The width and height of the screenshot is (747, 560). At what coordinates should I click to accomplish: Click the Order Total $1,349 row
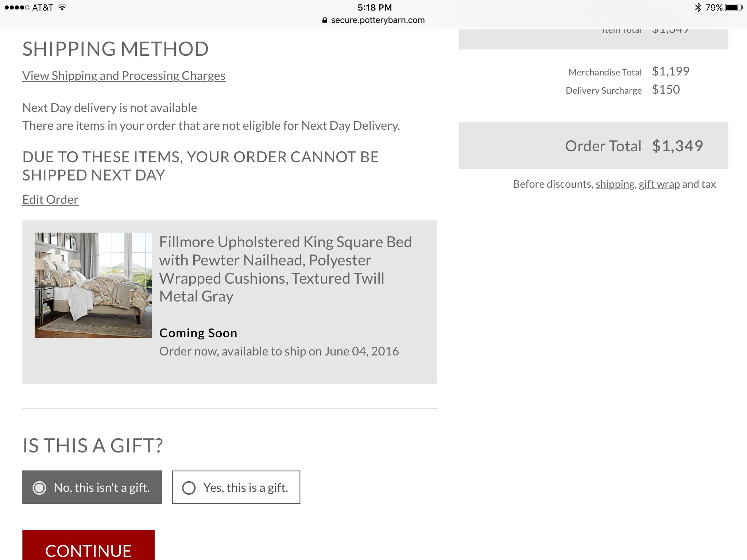point(634,146)
